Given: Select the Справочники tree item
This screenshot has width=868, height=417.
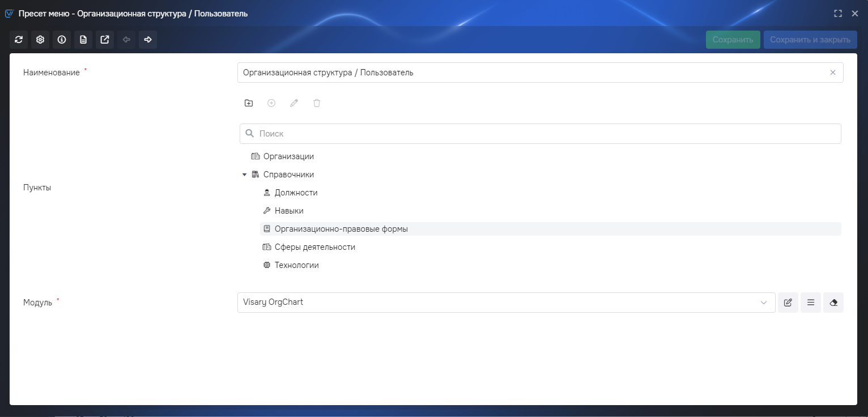Looking at the screenshot, I should (x=288, y=175).
